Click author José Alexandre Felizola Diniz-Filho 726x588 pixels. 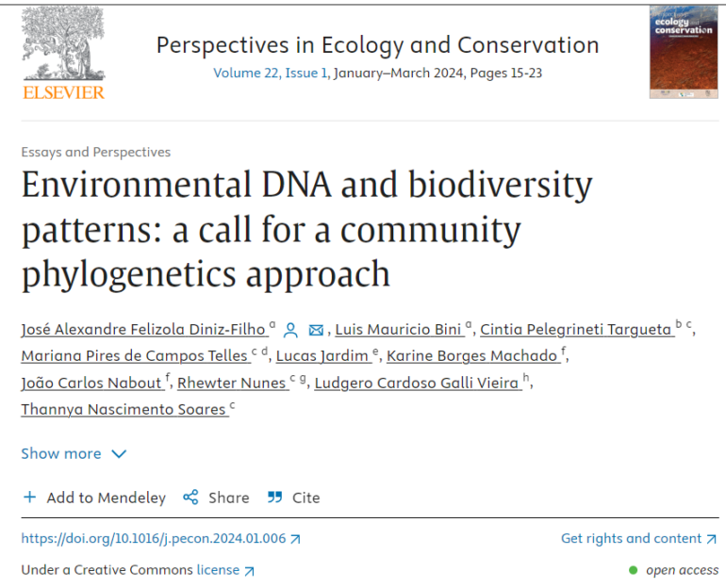(143, 330)
